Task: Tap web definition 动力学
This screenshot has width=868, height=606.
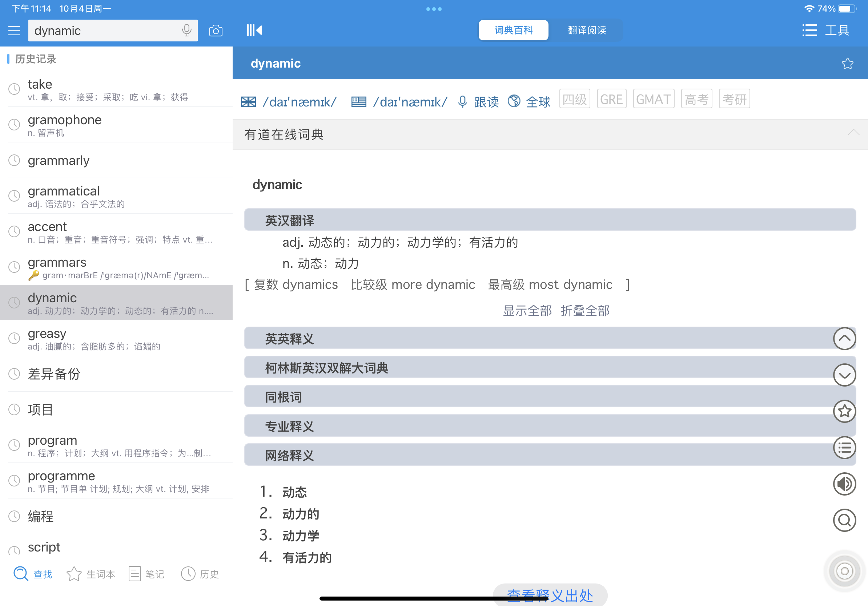Action: [x=301, y=536]
